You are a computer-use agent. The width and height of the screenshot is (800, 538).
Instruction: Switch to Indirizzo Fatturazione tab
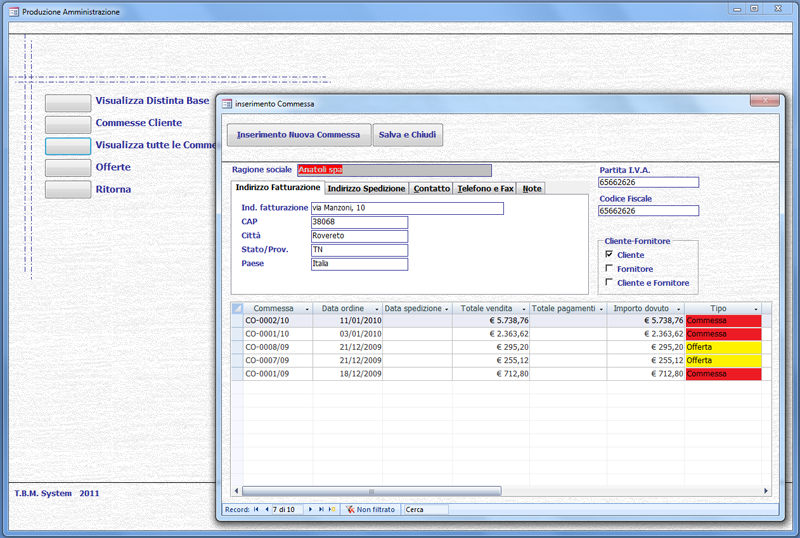pos(278,187)
